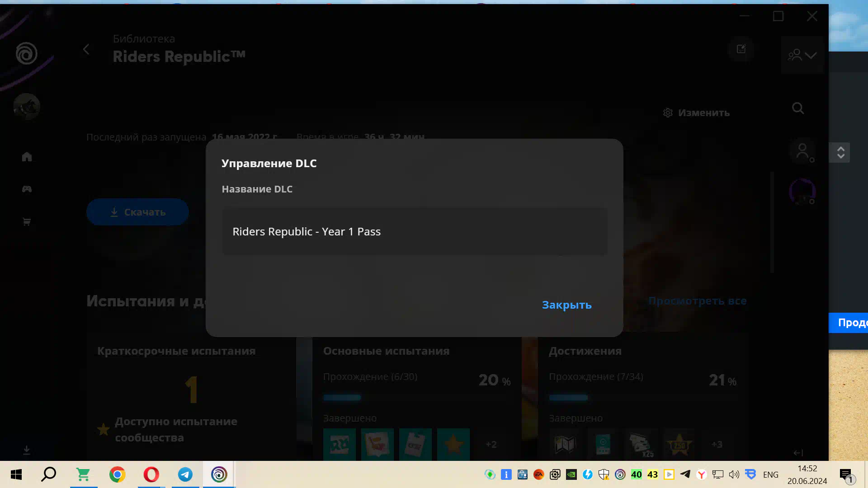This screenshot has height=488, width=868.
Task: Click Просмотреть все link
Action: (x=698, y=301)
